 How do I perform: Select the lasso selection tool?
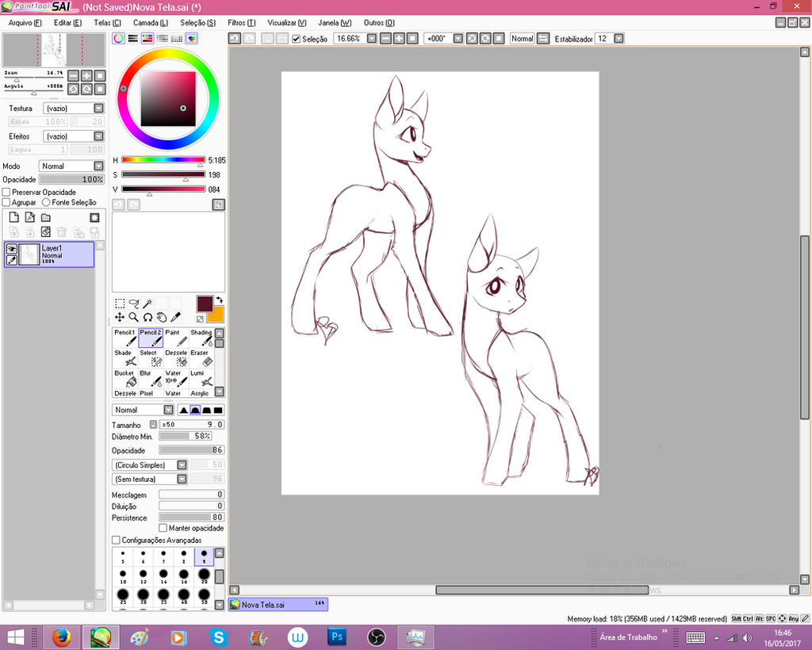133,304
